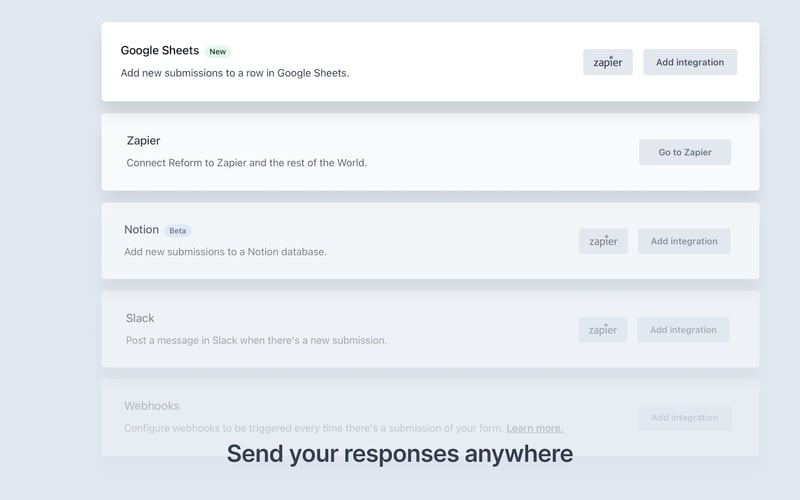Click the zapier badge in Notion row
The width and height of the screenshot is (800, 500).
(x=603, y=241)
